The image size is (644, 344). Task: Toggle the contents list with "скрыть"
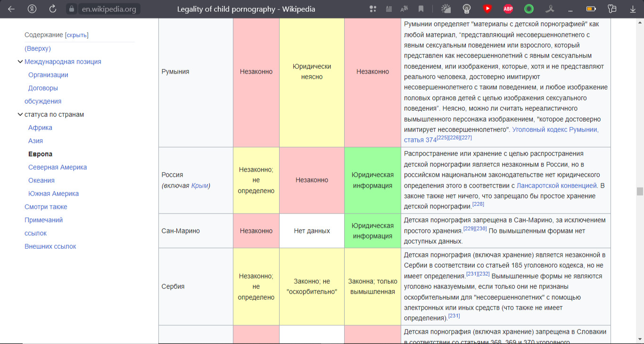[77, 35]
